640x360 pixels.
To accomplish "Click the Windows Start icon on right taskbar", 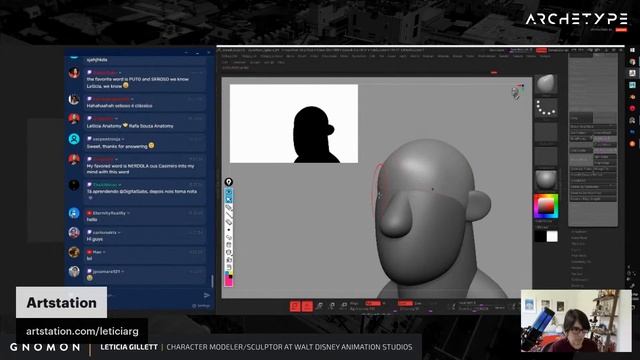I will click(x=632, y=50).
